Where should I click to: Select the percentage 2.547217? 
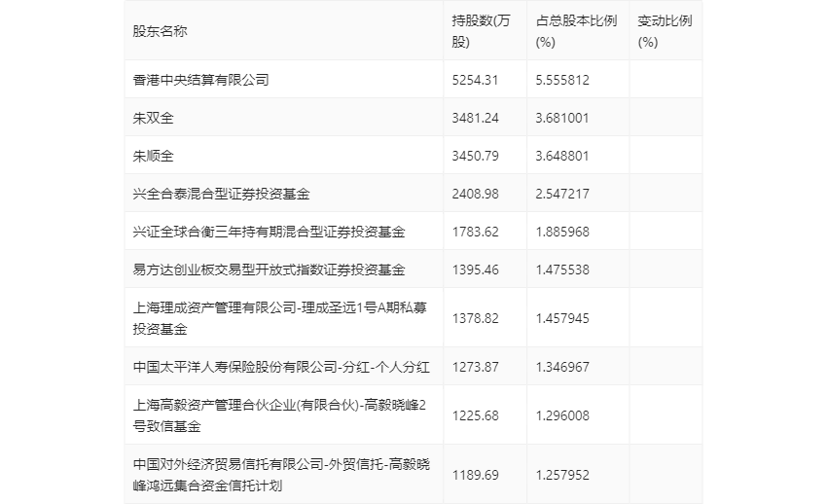[562, 194]
